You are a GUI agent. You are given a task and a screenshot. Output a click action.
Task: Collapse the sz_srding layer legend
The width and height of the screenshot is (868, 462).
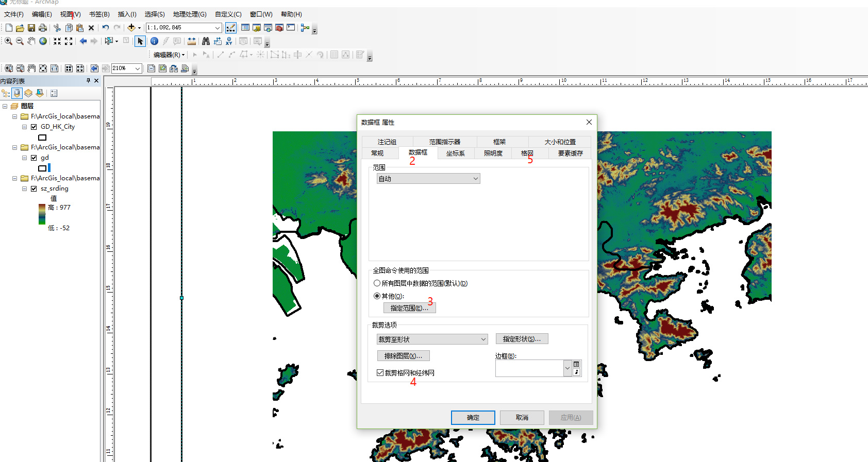pos(24,189)
